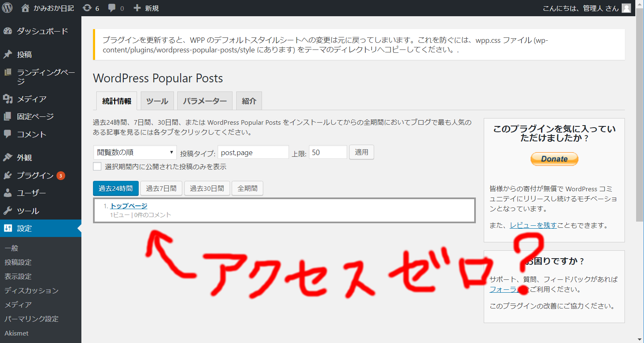The image size is (644, 343).
Task: Open the 閲覧数の順 sort dropdown
Action: tap(135, 152)
